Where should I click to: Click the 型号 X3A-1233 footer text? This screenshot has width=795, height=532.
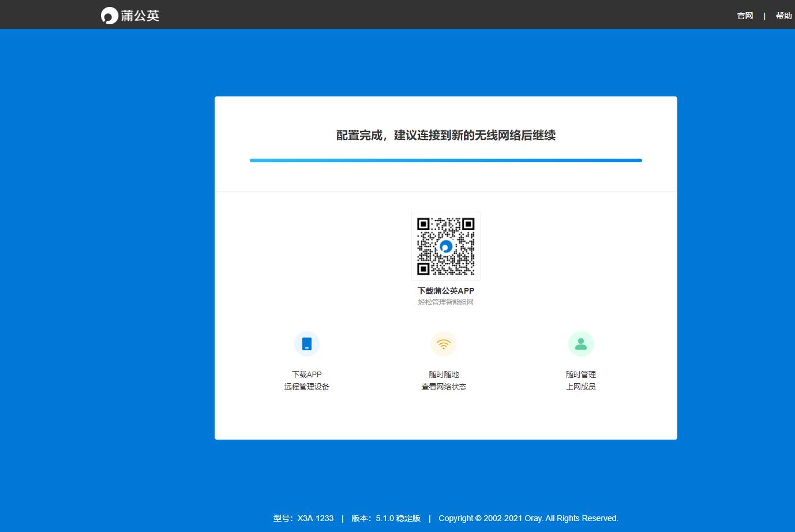click(x=305, y=518)
